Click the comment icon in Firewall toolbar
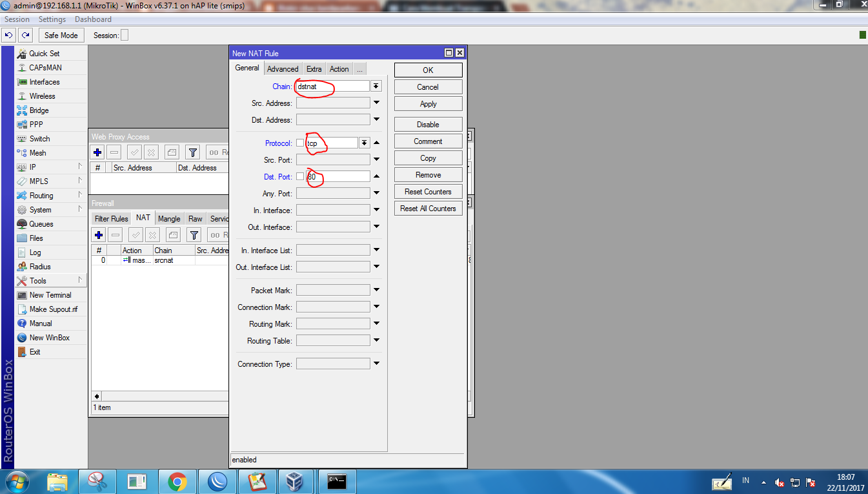The width and height of the screenshot is (868, 494). pos(172,234)
